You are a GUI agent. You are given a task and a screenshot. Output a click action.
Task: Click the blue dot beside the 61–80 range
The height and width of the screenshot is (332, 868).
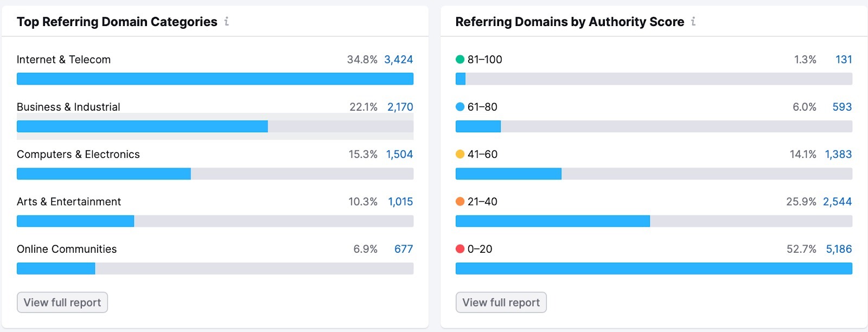461,107
